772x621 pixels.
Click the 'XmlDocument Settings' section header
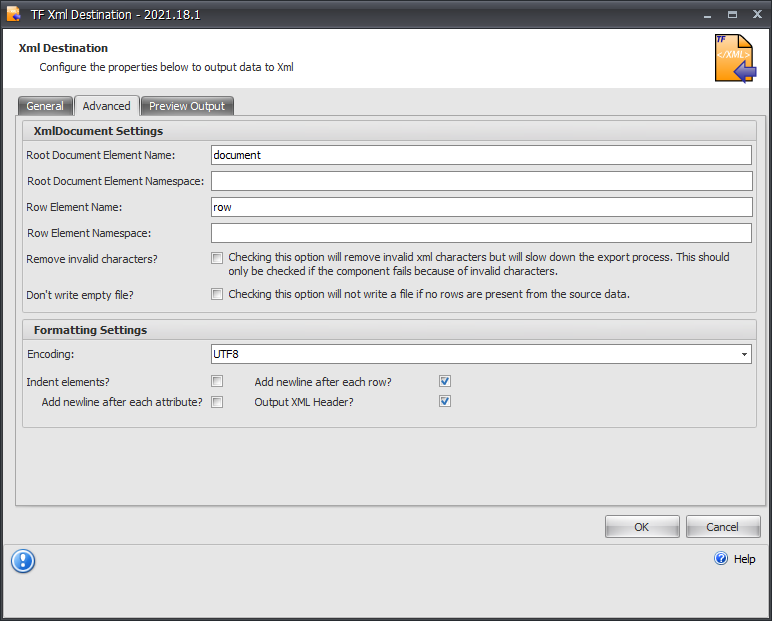(98, 131)
